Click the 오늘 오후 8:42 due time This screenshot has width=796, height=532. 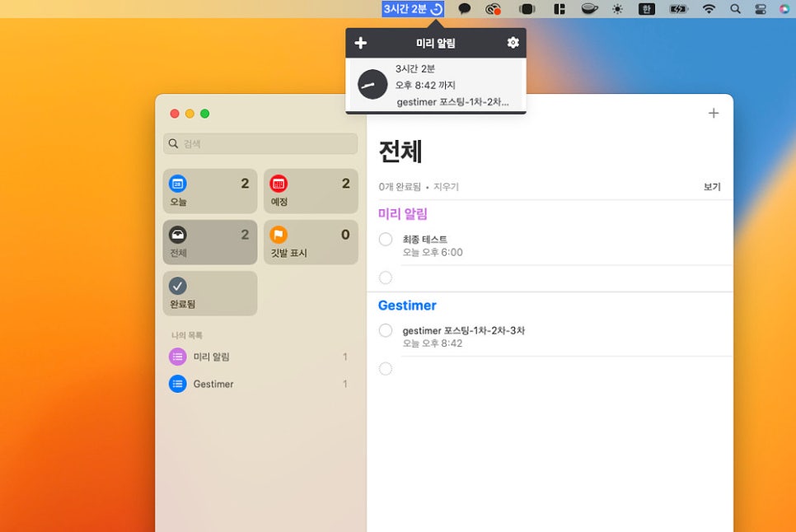point(433,343)
